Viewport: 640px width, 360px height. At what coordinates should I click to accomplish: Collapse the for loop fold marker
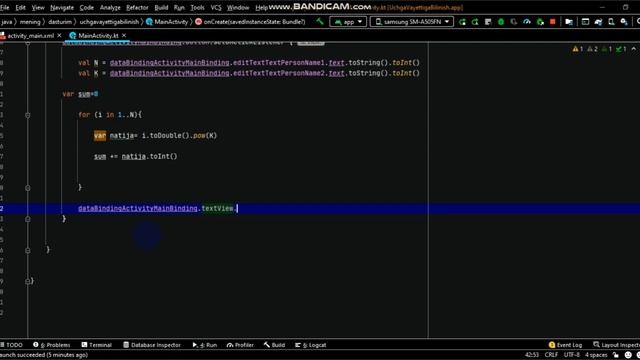tap(28, 115)
